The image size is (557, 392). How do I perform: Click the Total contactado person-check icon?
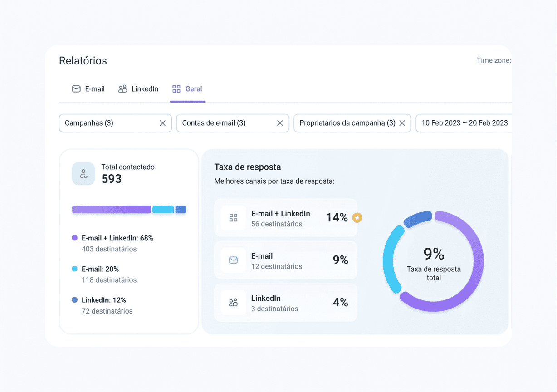(83, 173)
